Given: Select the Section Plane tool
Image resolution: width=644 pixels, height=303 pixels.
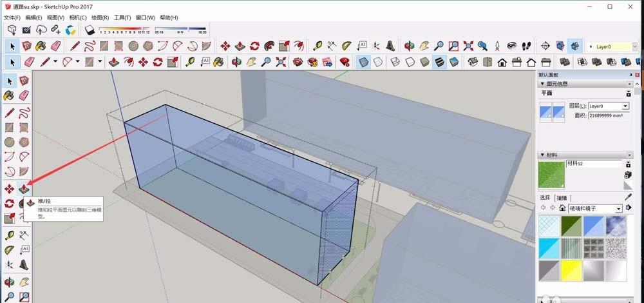Looking at the screenshot, I should [545, 46].
